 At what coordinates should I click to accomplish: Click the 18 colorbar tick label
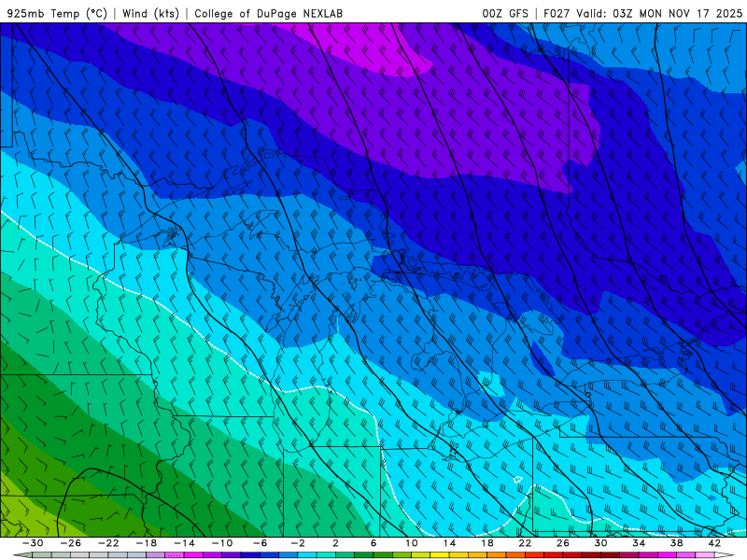(x=486, y=543)
